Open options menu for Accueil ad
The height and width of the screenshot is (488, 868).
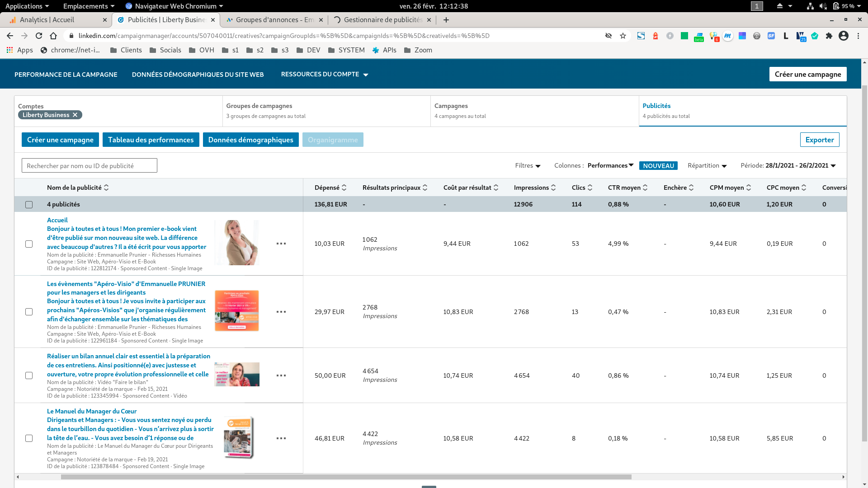281,244
